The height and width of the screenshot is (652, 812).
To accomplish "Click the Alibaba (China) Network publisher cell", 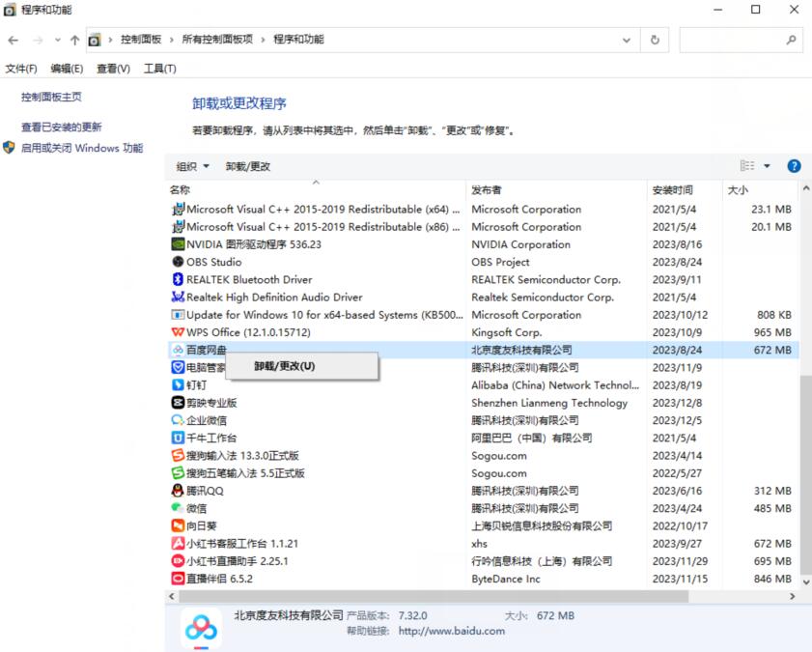I will pyautogui.click(x=555, y=385).
